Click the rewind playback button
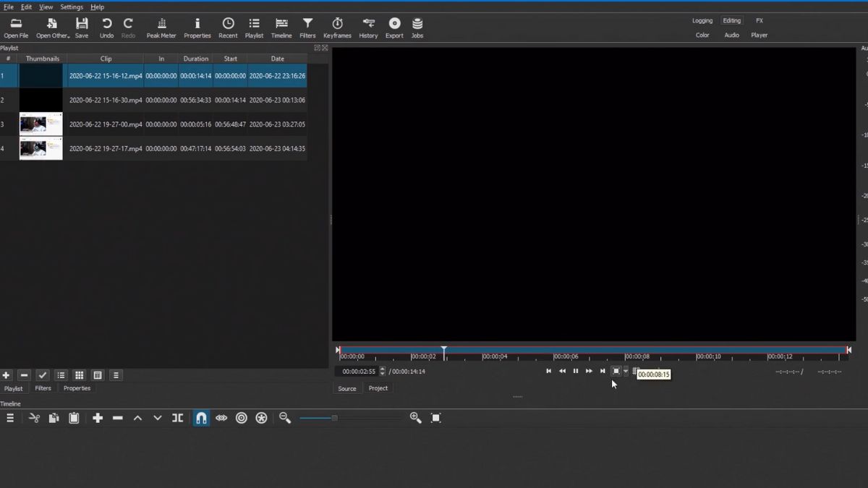Screen dimensions: 868x488 (562, 371)
